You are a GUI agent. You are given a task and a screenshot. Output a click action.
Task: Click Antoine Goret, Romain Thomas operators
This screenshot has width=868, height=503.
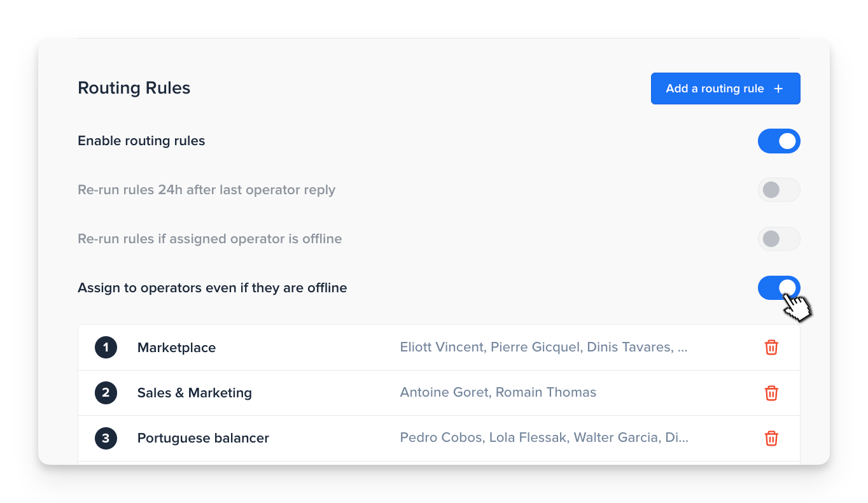pyautogui.click(x=498, y=392)
